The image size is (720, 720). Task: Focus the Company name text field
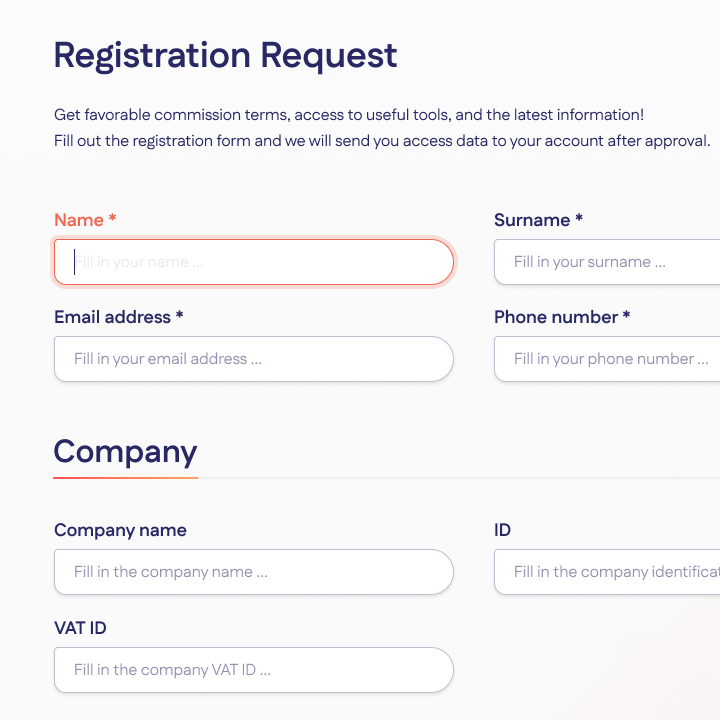[253, 572]
